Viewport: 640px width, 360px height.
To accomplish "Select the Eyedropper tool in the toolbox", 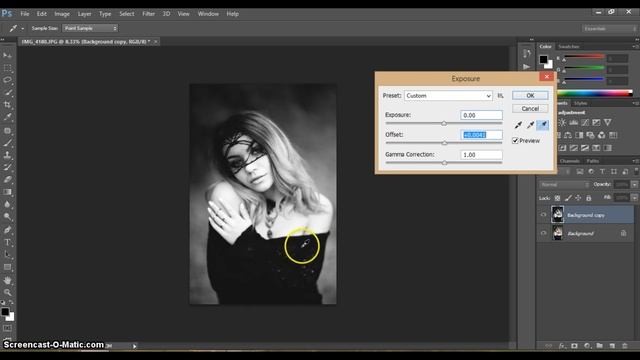I will pyautogui.click(x=7, y=118).
